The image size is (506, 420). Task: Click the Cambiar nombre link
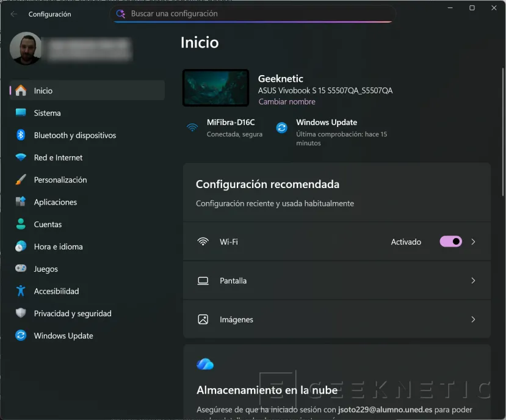tap(287, 101)
